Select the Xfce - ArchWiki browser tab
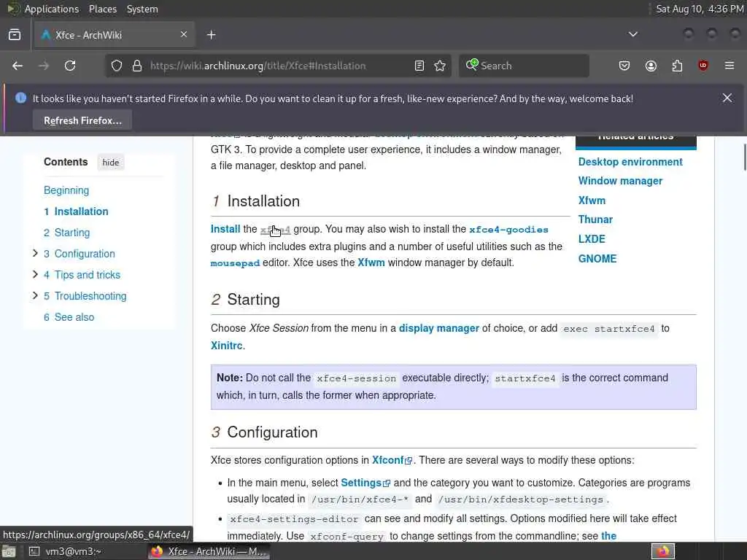The image size is (747, 560). click(115, 35)
